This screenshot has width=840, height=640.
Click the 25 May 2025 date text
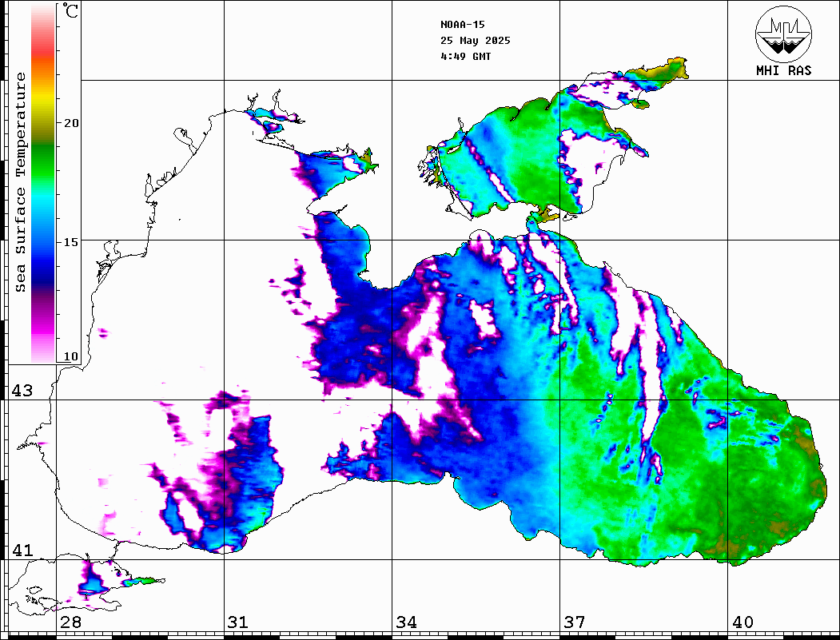click(x=475, y=40)
